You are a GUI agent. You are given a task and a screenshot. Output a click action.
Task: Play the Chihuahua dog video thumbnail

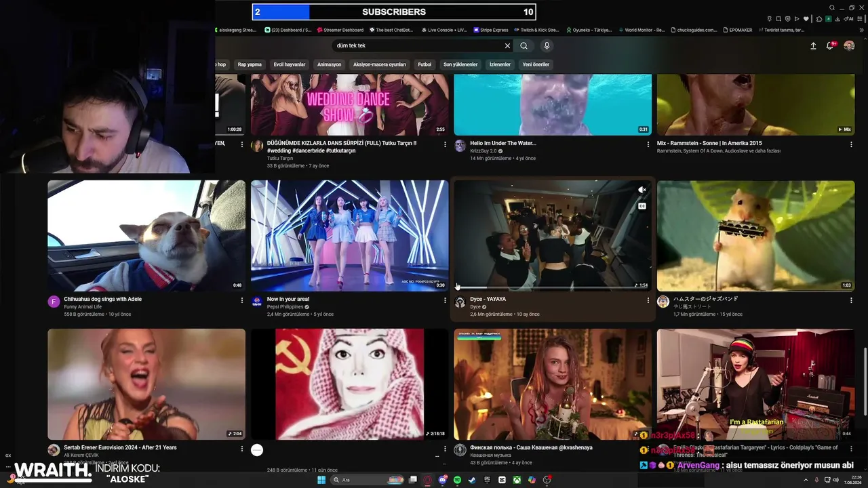point(146,235)
